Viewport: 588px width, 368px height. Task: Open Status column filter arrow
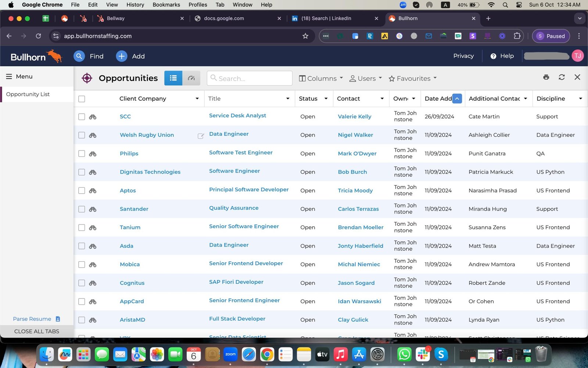tap(326, 99)
